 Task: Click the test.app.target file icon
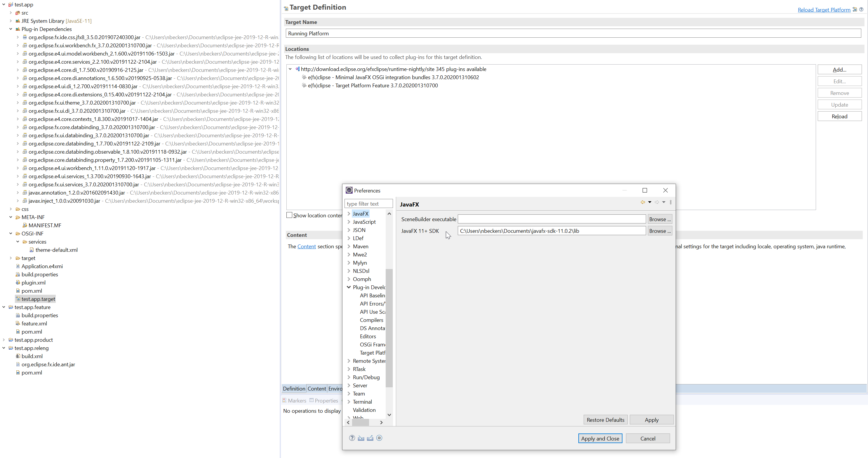(x=18, y=299)
